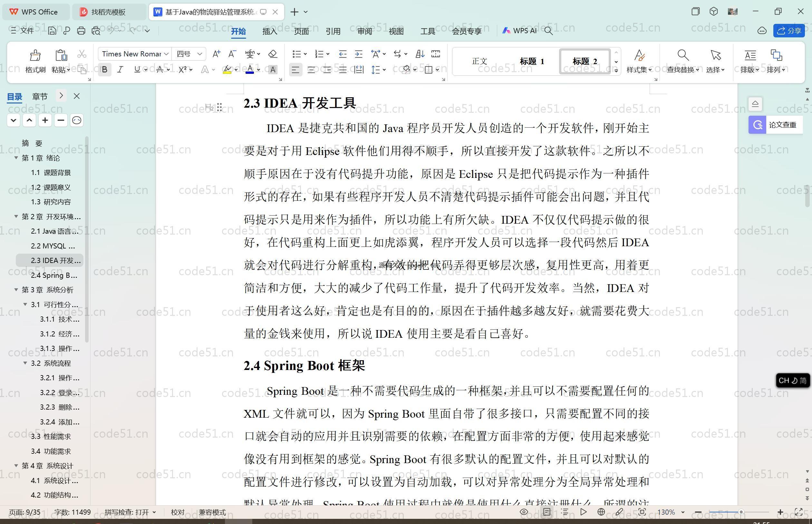
Task: Click 校对 in the status bar
Action: [x=178, y=512]
